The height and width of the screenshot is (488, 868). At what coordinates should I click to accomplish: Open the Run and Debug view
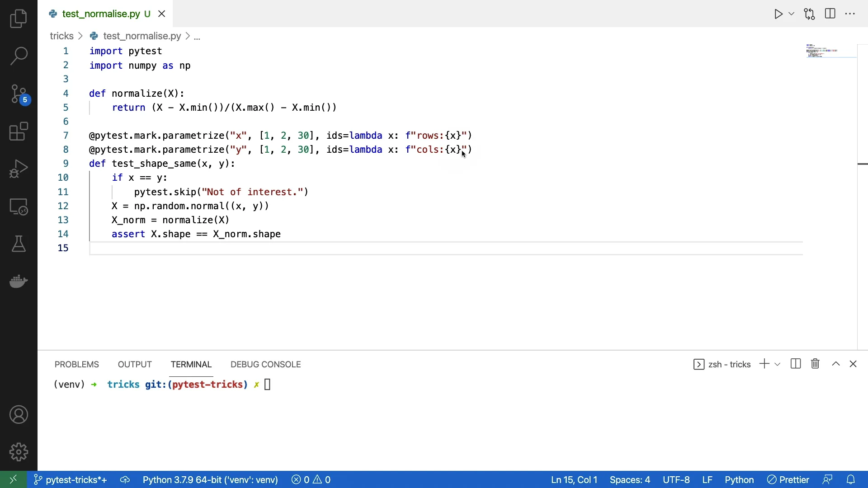19,169
